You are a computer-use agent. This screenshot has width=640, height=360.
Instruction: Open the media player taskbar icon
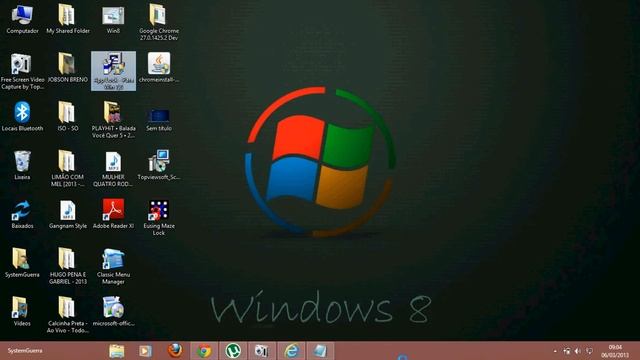(x=145, y=351)
